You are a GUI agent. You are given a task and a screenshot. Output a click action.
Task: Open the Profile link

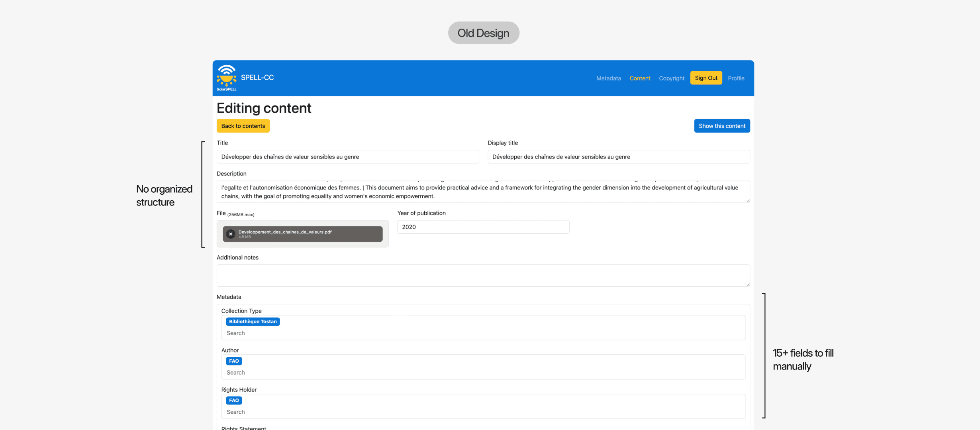736,78
